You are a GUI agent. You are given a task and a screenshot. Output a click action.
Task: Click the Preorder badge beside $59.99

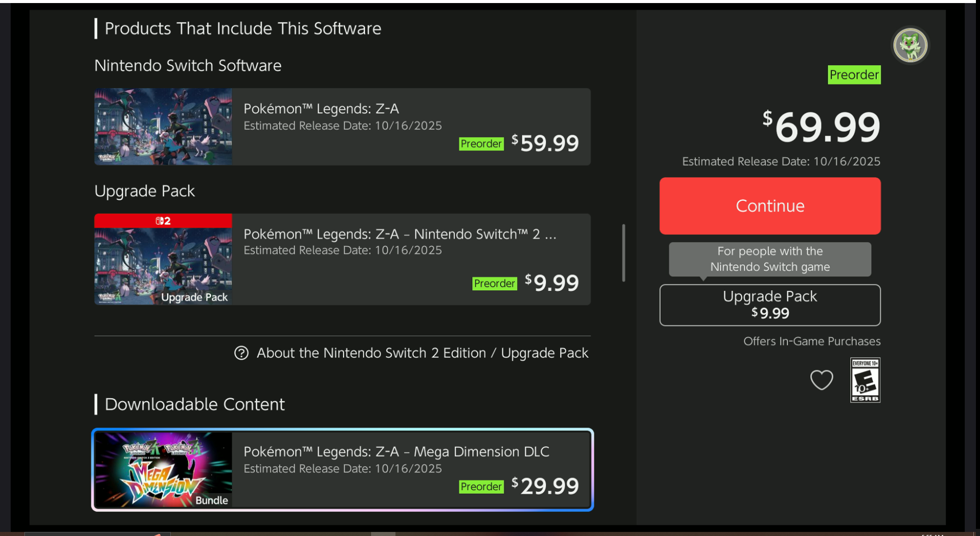click(x=481, y=144)
